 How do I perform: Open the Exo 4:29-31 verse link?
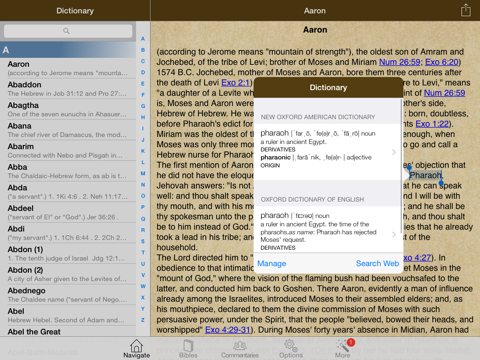(228, 330)
